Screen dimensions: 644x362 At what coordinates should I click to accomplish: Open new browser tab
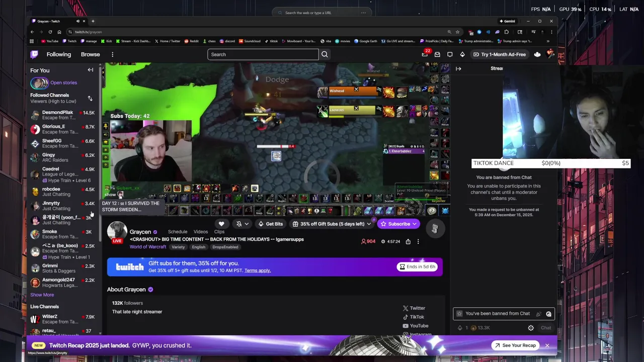93,21
